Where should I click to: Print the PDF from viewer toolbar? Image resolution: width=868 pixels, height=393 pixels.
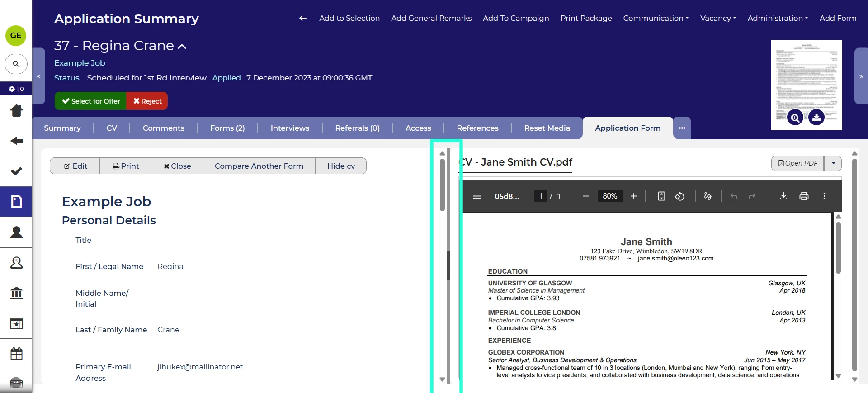click(x=804, y=196)
